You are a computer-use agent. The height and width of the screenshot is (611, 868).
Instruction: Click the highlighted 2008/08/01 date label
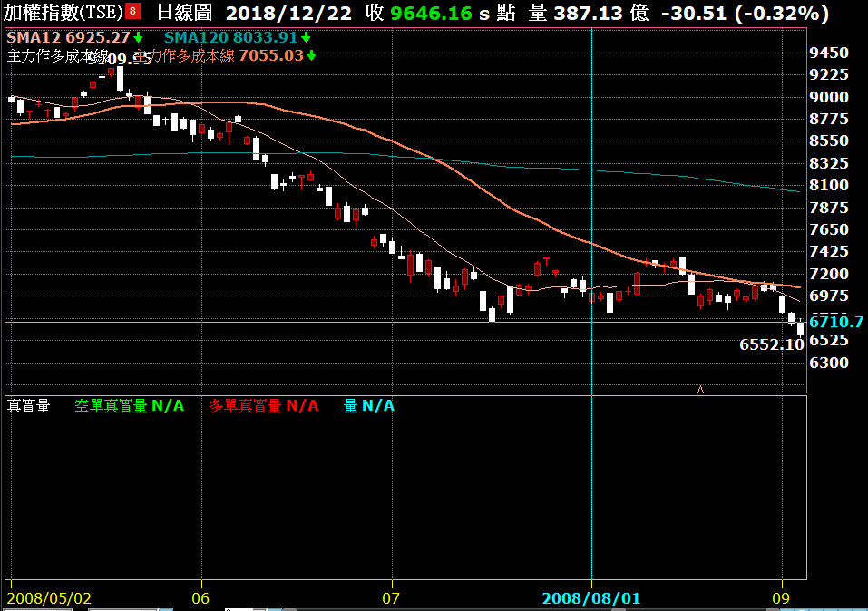[x=591, y=597]
